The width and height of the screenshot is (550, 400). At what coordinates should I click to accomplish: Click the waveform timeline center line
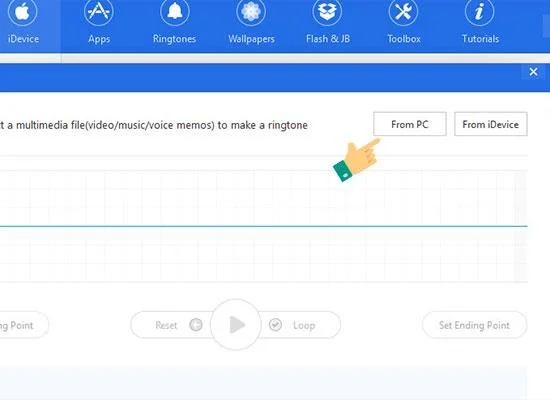264,226
